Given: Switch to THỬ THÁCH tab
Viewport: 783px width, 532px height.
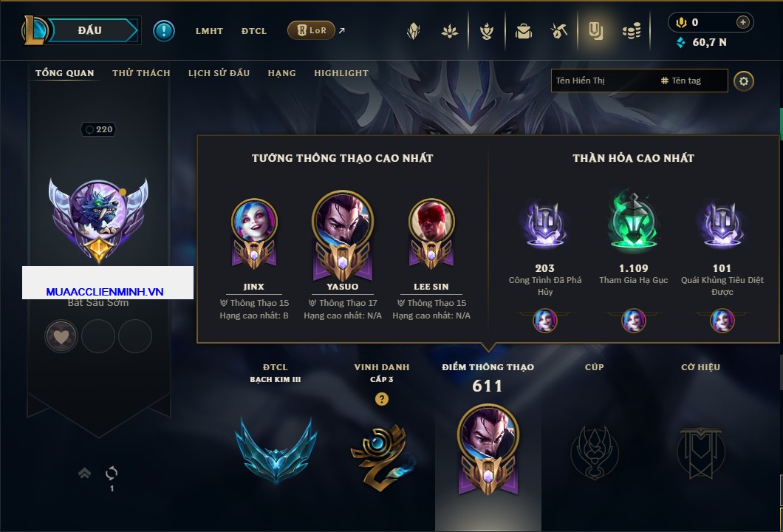Looking at the screenshot, I should [x=141, y=73].
